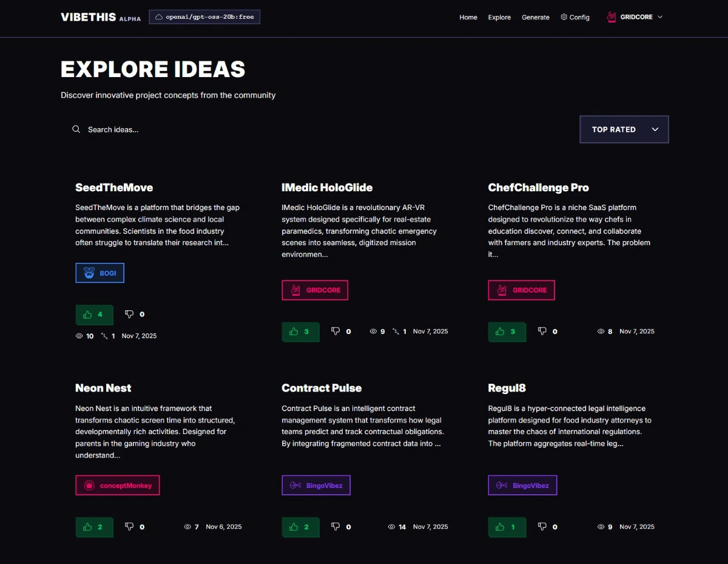The height and width of the screenshot is (564, 728).
Task: Click the conceptMonkey author badge
Action: click(118, 486)
